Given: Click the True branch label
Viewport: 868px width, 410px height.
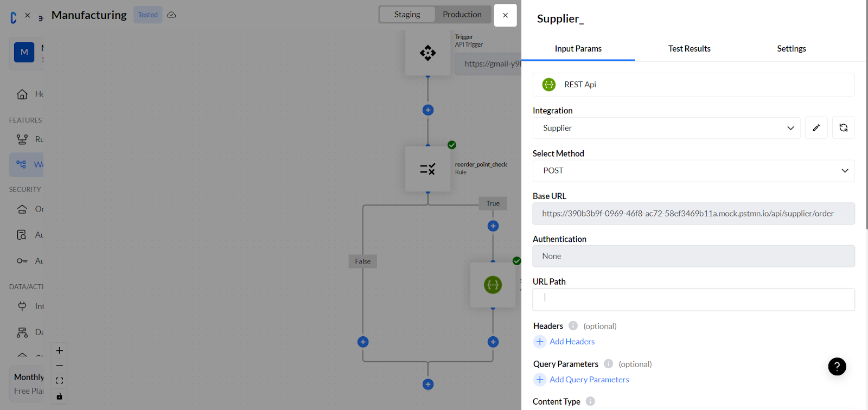Looking at the screenshot, I should [x=493, y=203].
